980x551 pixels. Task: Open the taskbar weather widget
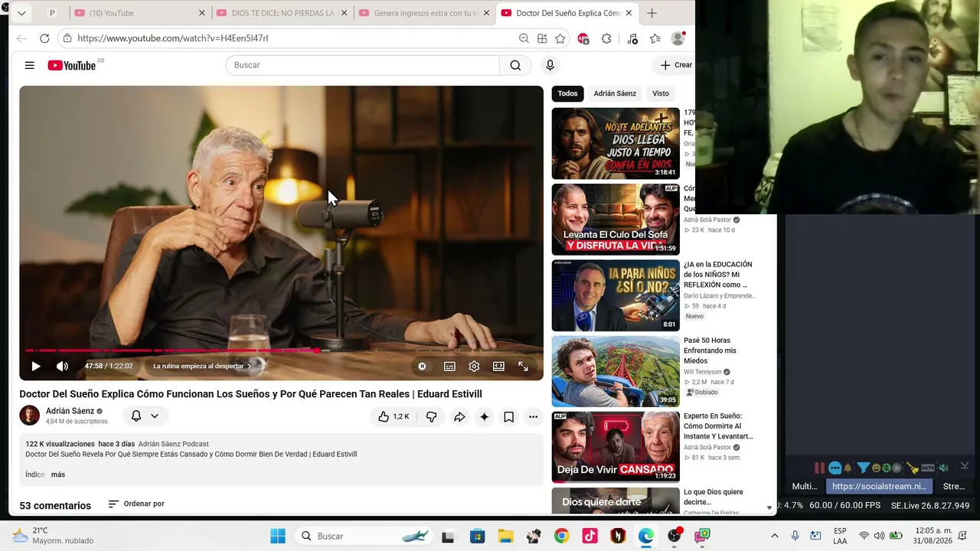[54, 536]
